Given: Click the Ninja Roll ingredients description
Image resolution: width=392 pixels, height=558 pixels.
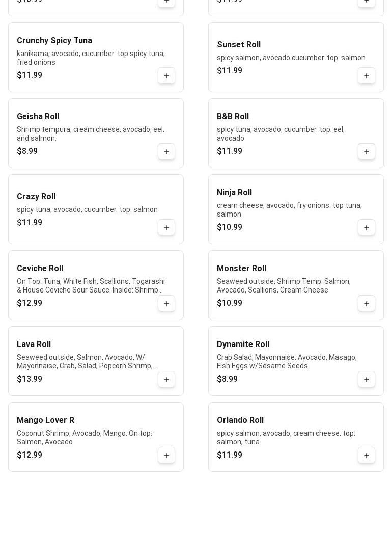Looking at the screenshot, I should (289, 210).
